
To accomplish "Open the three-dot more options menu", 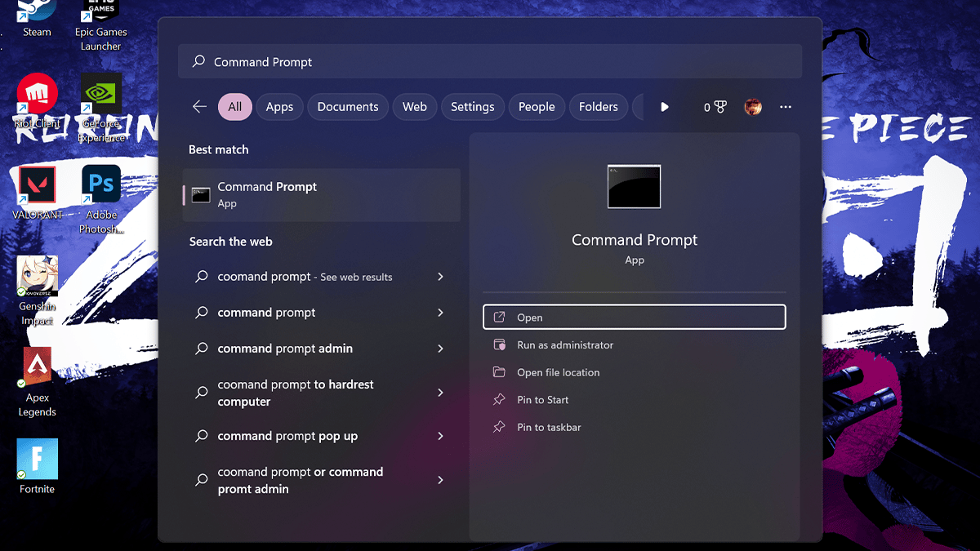I will point(786,107).
